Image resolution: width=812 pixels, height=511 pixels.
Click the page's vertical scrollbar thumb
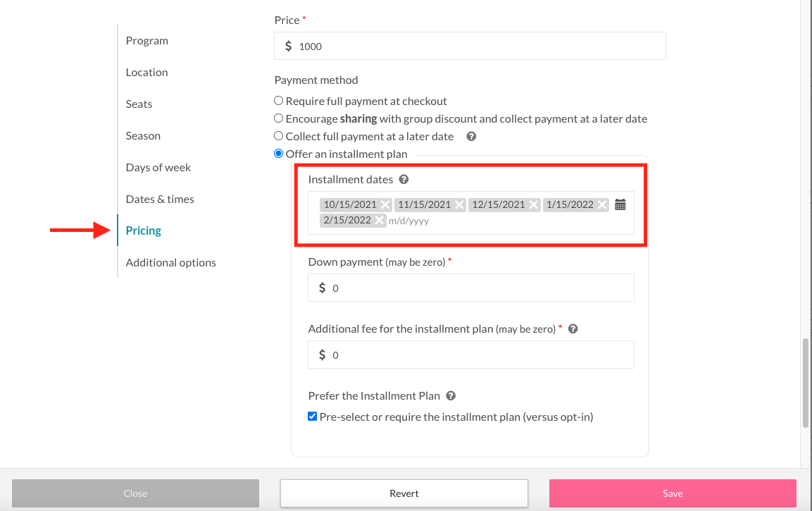pos(806,383)
